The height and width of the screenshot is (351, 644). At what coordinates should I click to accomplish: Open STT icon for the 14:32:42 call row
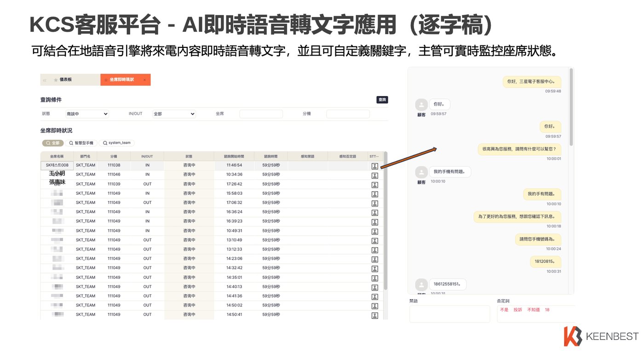coord(374,268)
